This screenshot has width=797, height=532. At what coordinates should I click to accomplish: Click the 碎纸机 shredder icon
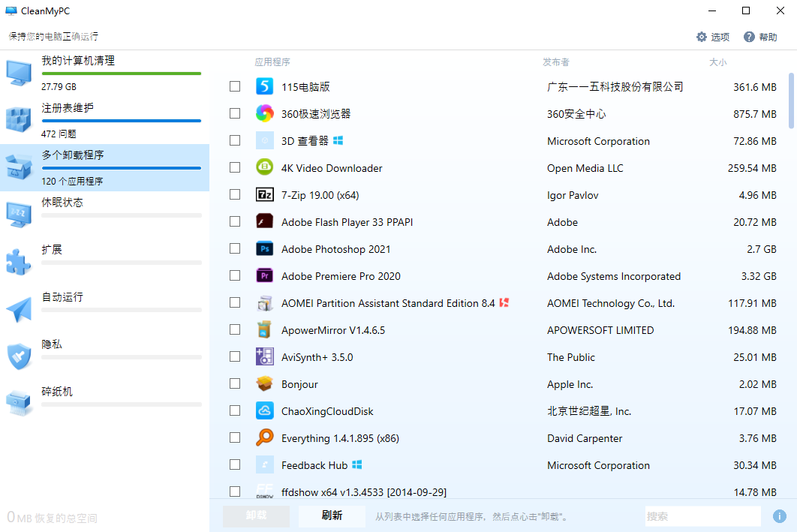tap(17, 403)
